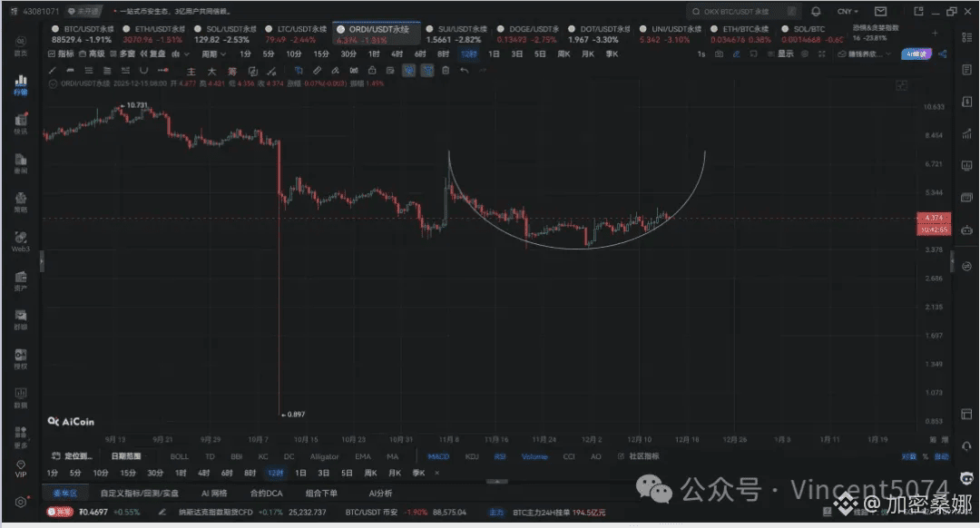Expand the 周期 period dropdown
The image size is (980, 528).
[x=213, y=54]
